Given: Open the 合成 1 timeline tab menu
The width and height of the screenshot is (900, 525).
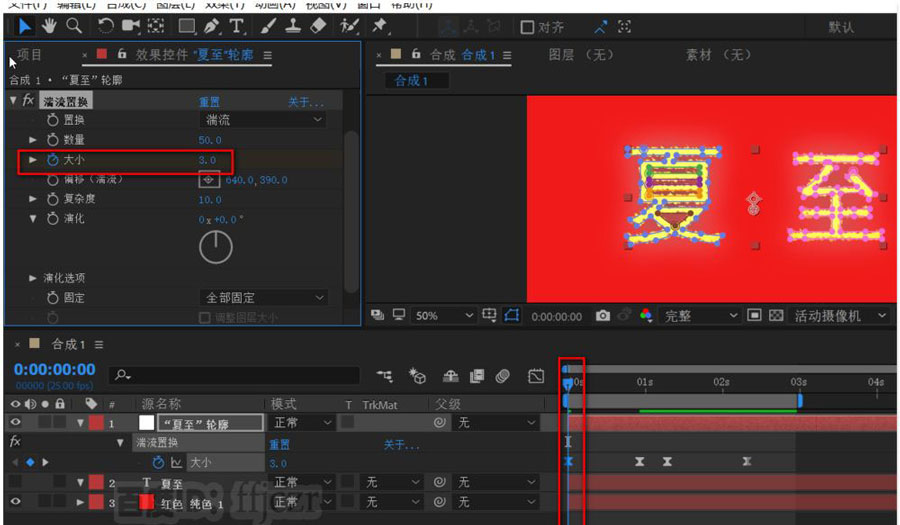Looking at the screenshot, I should coord(99,344).
